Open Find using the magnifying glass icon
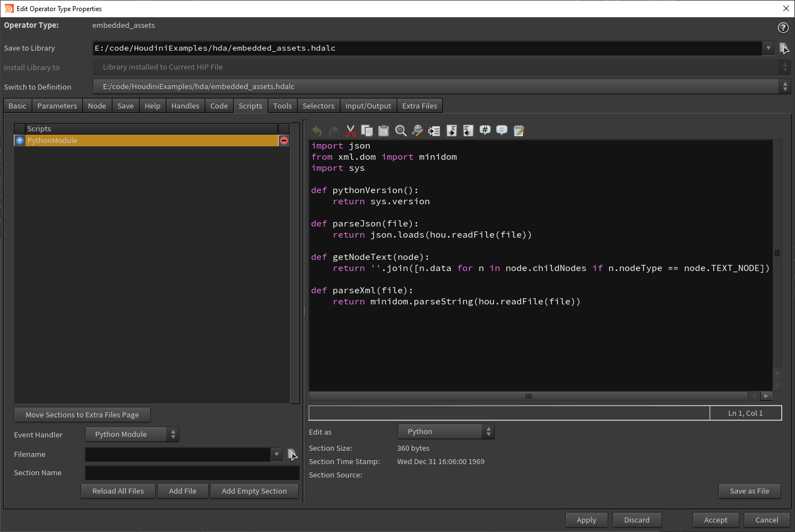This screenshot has width=795, height=532. (x=401, y=130)
